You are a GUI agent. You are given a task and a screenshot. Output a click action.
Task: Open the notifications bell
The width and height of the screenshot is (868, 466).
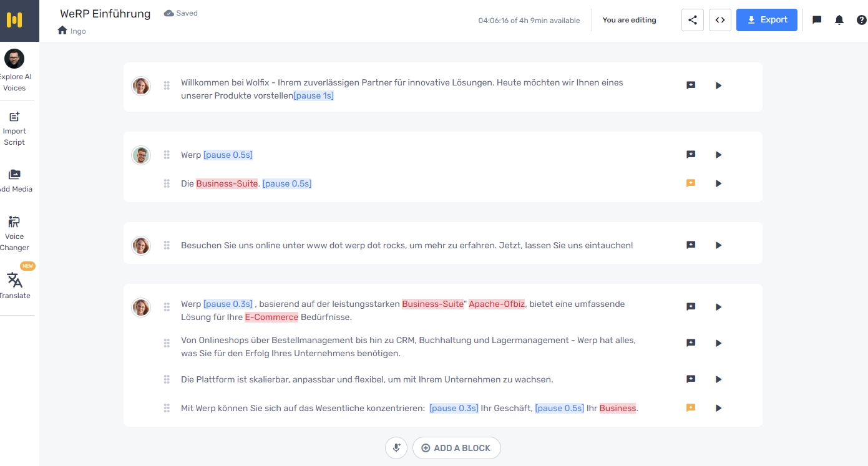pos(839,20)
